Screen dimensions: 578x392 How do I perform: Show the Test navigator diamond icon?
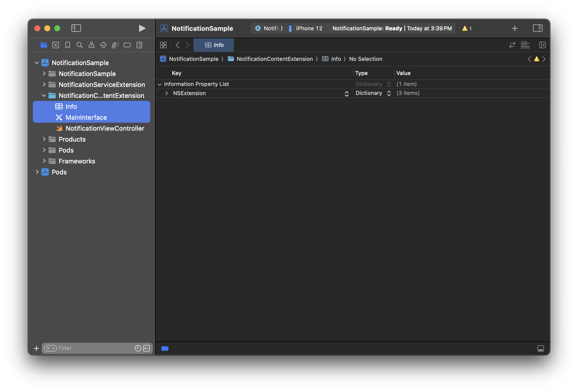(x=103, y=45)
